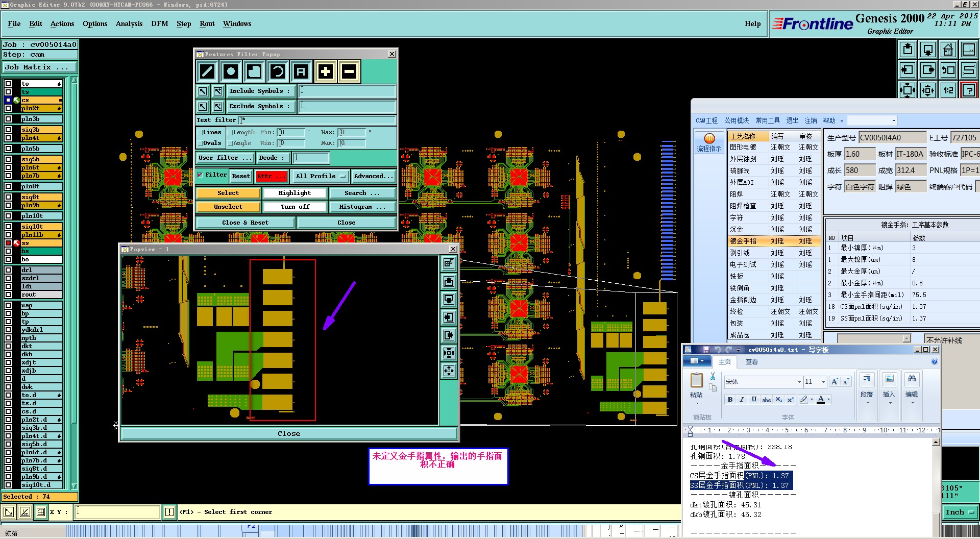The image size is (980, 539).
Task: Toggle negative polarity minus icon
Action: click(349, 71)
